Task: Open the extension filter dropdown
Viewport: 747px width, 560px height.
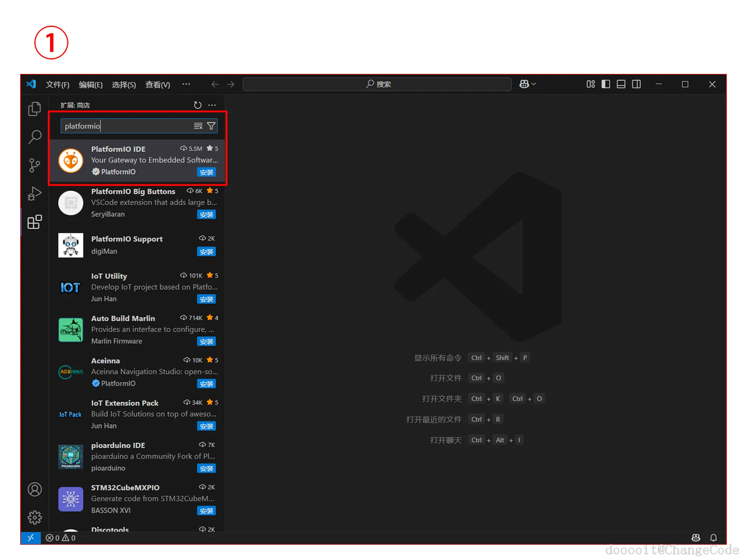Action: (211, 126)
